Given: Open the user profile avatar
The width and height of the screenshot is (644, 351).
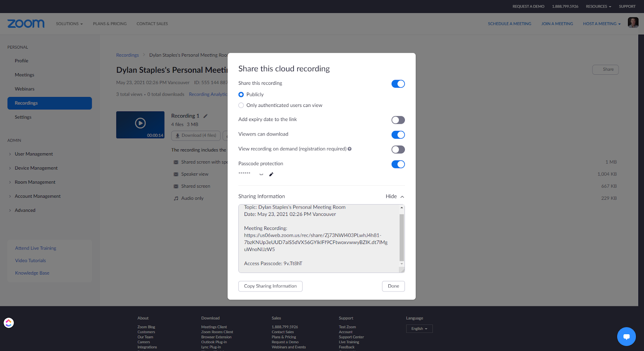Looking at the screenshot, I should 633,23.
